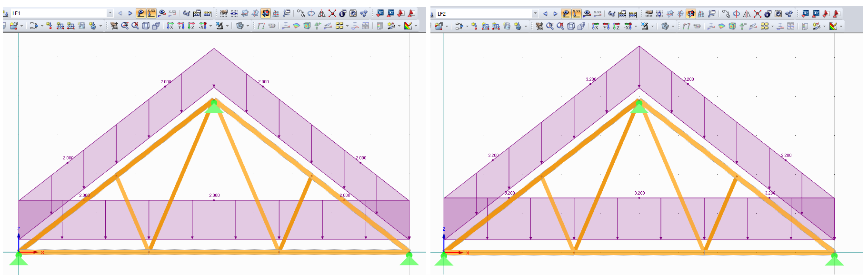Expand the view direction dropdown arrow in LF2
Viewport: 868px width, 275px height.
click(636, 26)
